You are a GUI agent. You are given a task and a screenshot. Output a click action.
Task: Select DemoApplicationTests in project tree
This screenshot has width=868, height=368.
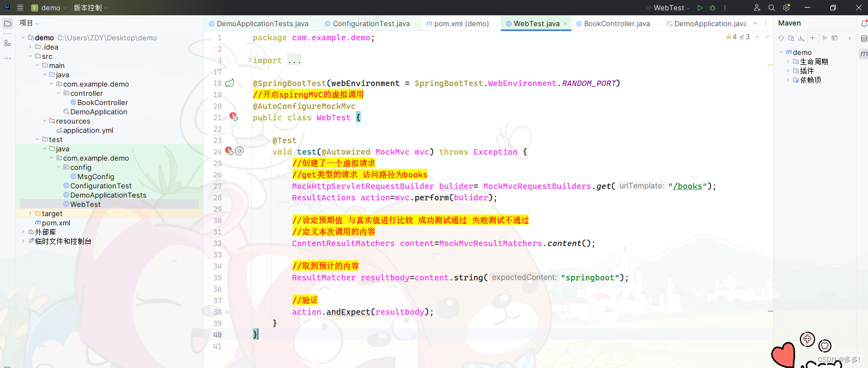tap(108, 195)
